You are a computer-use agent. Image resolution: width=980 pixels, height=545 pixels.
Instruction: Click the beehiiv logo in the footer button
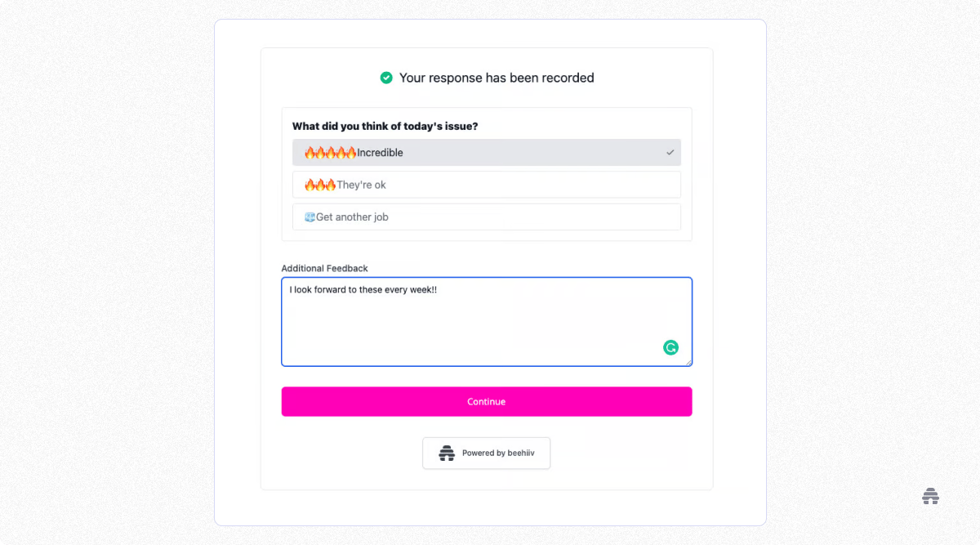point(446,453)
